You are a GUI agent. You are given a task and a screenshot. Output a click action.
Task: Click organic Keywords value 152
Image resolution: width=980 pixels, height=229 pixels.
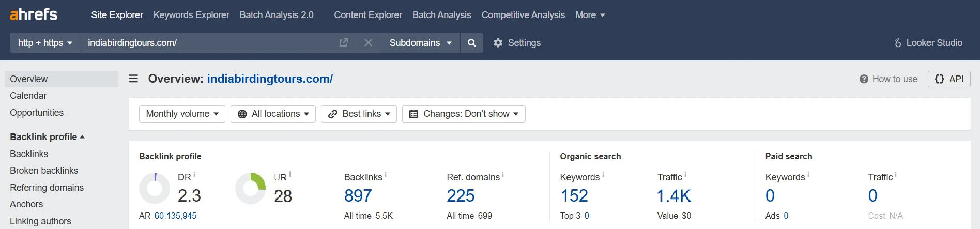coord(574,196)
